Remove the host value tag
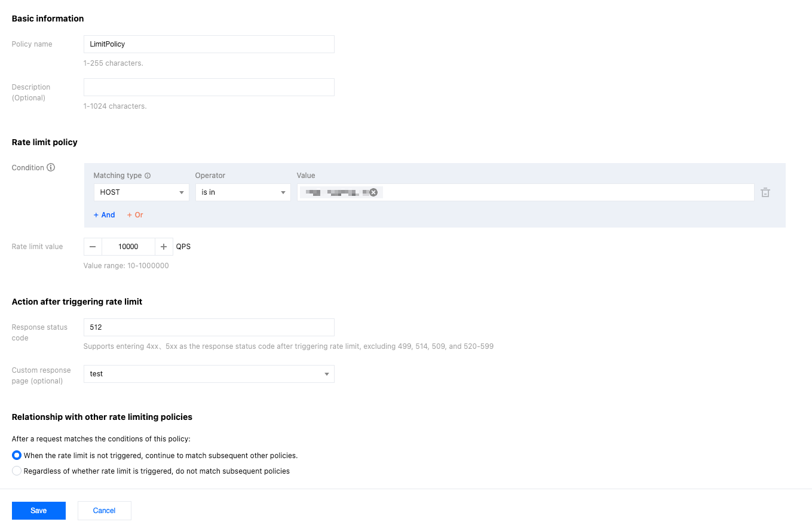This screenshot has width=812, height=531. 373,192
